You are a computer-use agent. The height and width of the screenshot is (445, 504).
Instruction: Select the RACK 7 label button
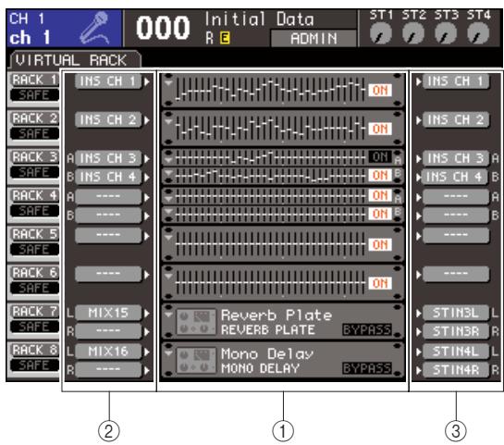tap(34, 311)
